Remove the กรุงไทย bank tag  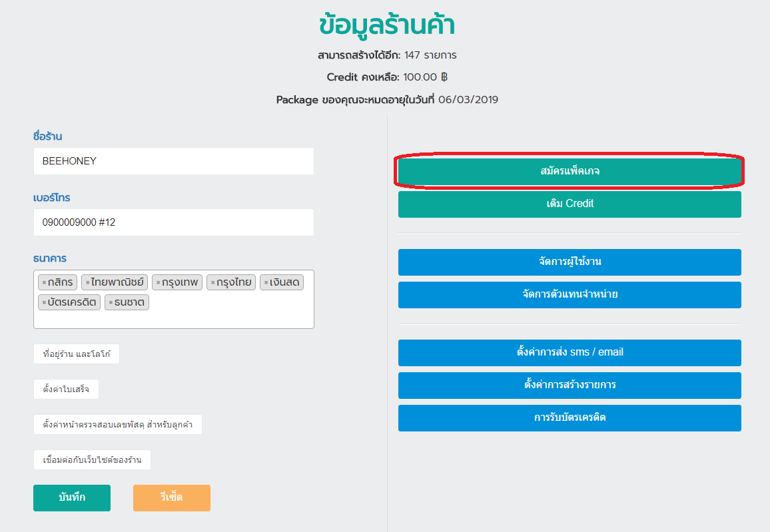coord(212,283)
